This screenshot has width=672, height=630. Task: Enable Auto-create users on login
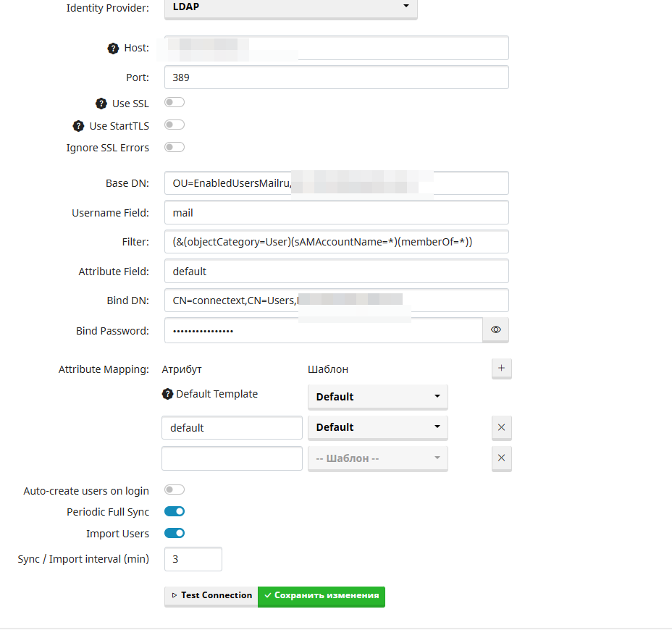click(x=175, y=490)
